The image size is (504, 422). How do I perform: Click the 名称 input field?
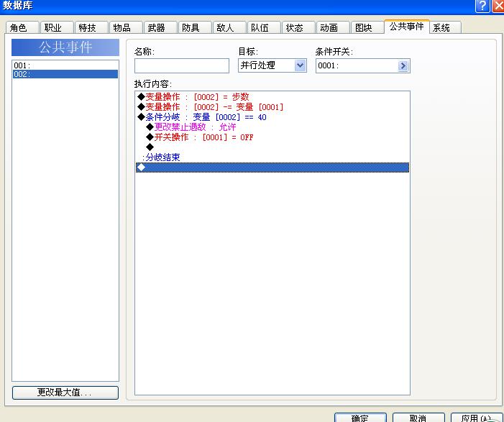click(182, 65)
